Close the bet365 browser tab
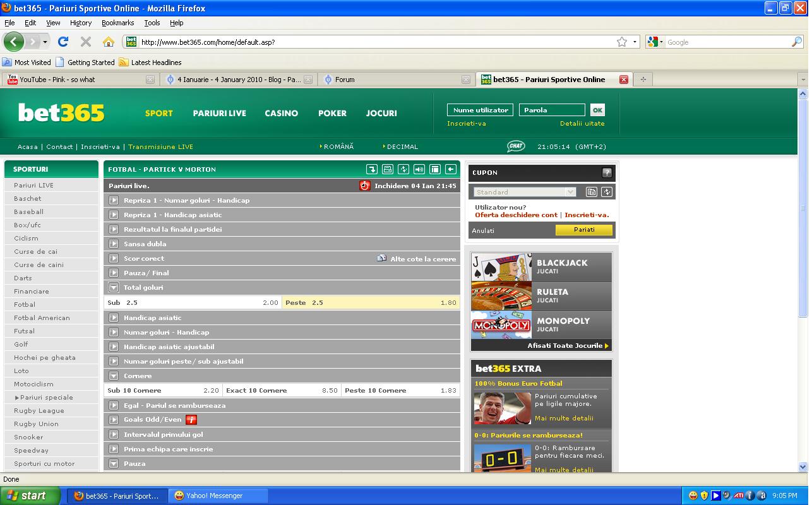Image resolution: width=812 pixels, height=505 pixels. [624, 80]
